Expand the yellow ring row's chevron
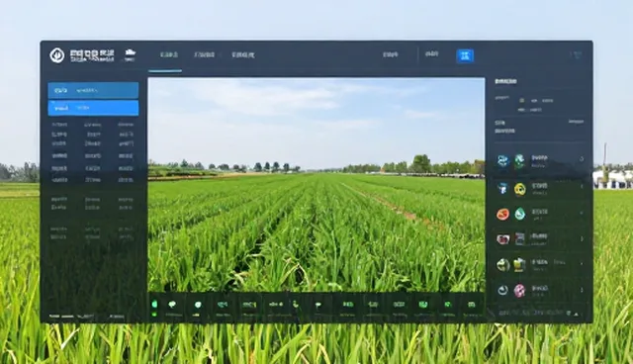 point(582,186)
